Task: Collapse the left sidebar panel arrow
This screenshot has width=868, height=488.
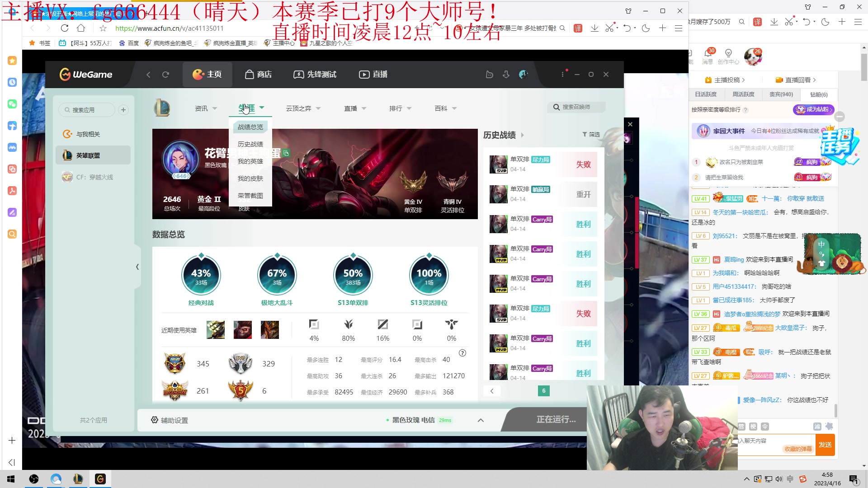Action: 137,267
